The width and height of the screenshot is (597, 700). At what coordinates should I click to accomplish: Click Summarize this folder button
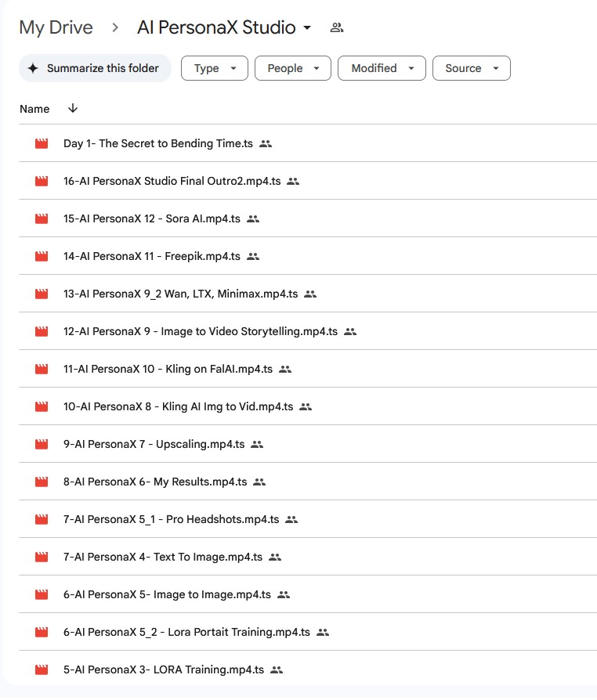pos(95,68)
